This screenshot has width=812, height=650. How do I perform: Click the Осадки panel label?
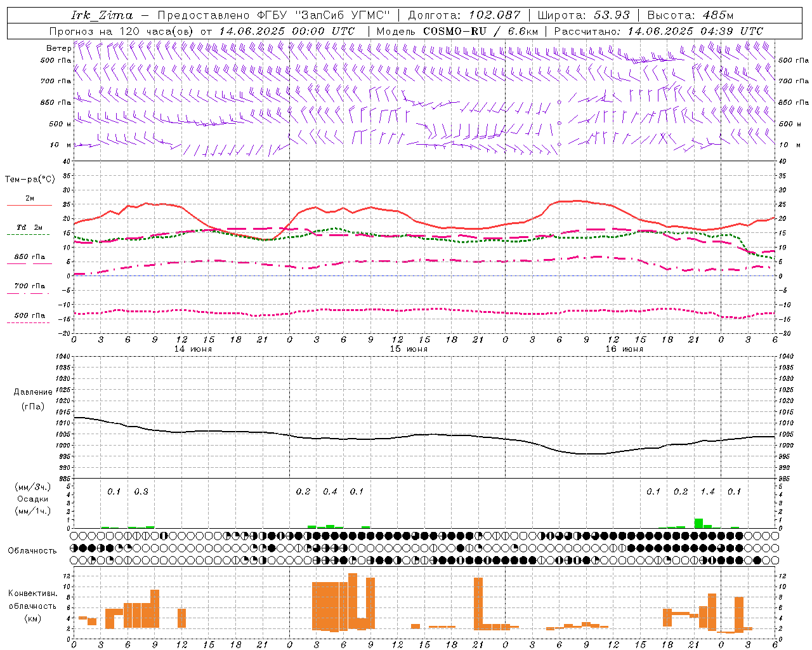pyautogui.click(x=33, y=499)
